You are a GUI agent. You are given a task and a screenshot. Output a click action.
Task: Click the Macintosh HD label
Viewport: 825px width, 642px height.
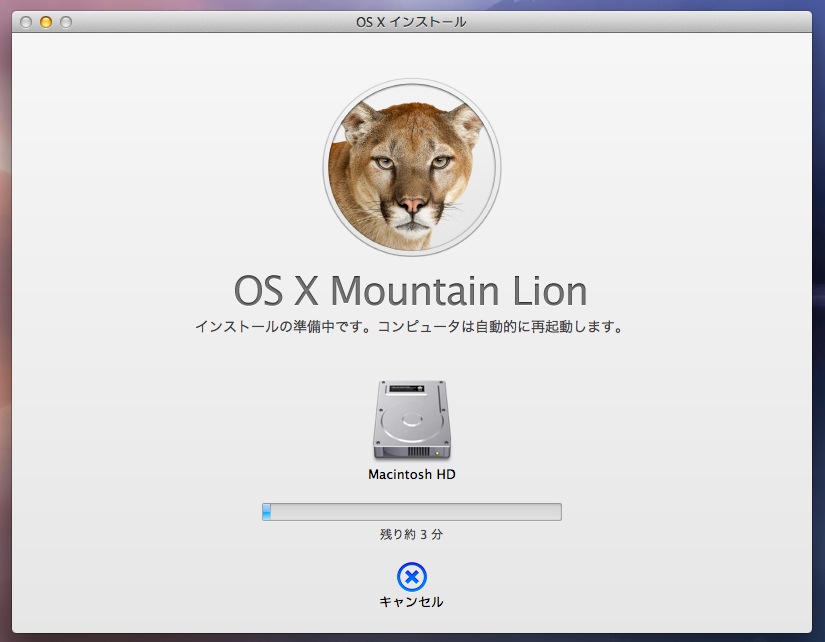coord(412,475)
